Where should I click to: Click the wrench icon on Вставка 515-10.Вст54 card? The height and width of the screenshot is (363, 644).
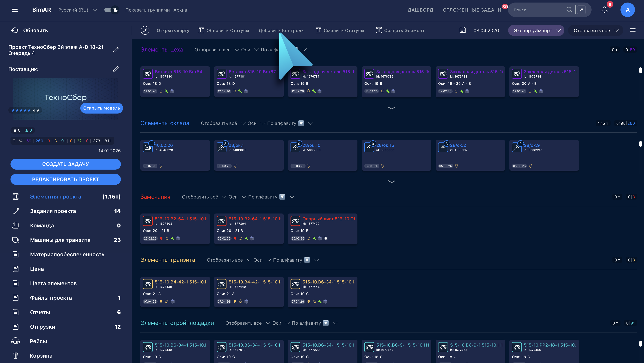(x=166, y=91)
